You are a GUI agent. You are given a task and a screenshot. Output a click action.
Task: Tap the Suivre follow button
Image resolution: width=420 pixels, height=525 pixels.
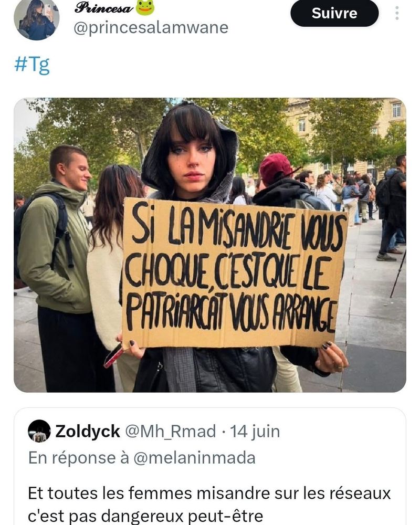[334, 13]
